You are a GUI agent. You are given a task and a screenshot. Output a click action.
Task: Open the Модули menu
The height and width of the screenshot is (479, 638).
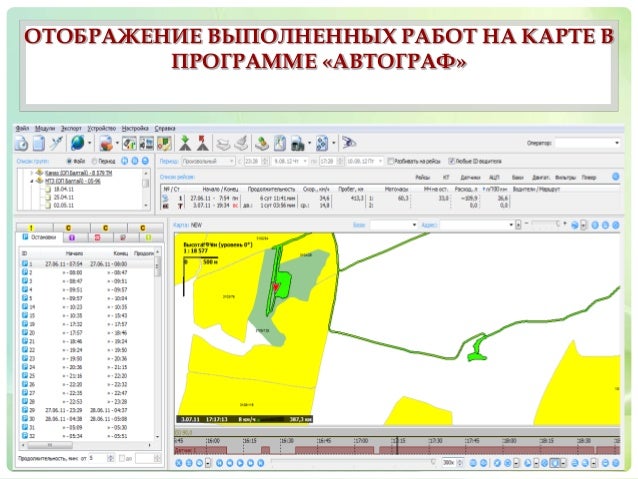45,129
